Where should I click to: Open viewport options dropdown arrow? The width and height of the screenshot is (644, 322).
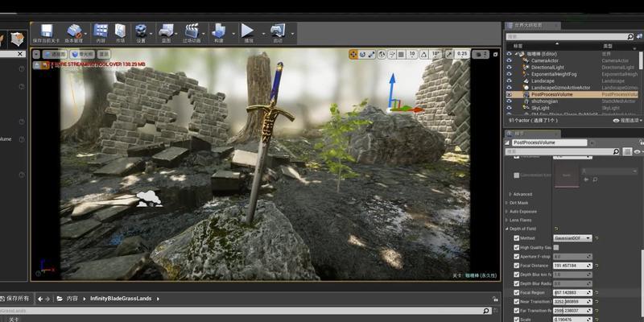pos(36,54)
